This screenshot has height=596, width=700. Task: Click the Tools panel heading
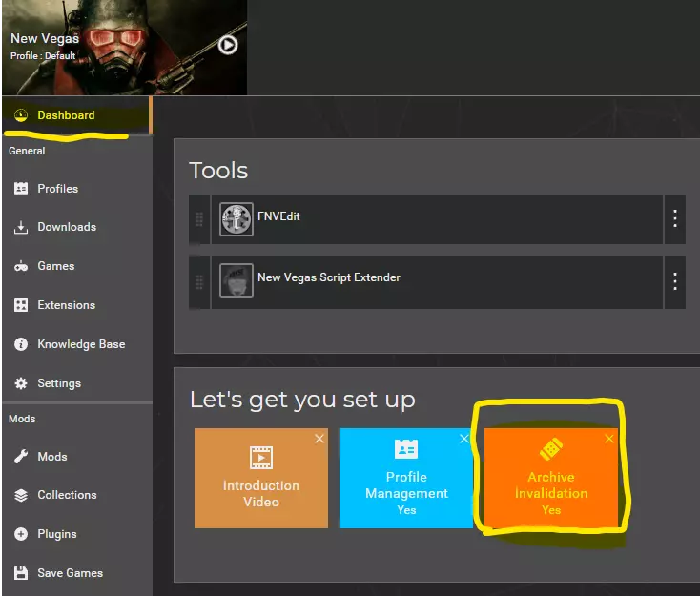(218, 171)
